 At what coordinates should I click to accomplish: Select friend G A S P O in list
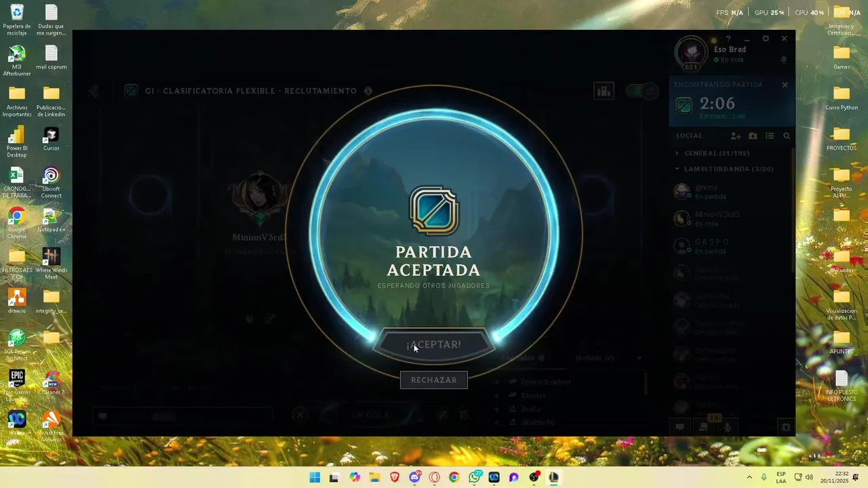pos(732,246)
